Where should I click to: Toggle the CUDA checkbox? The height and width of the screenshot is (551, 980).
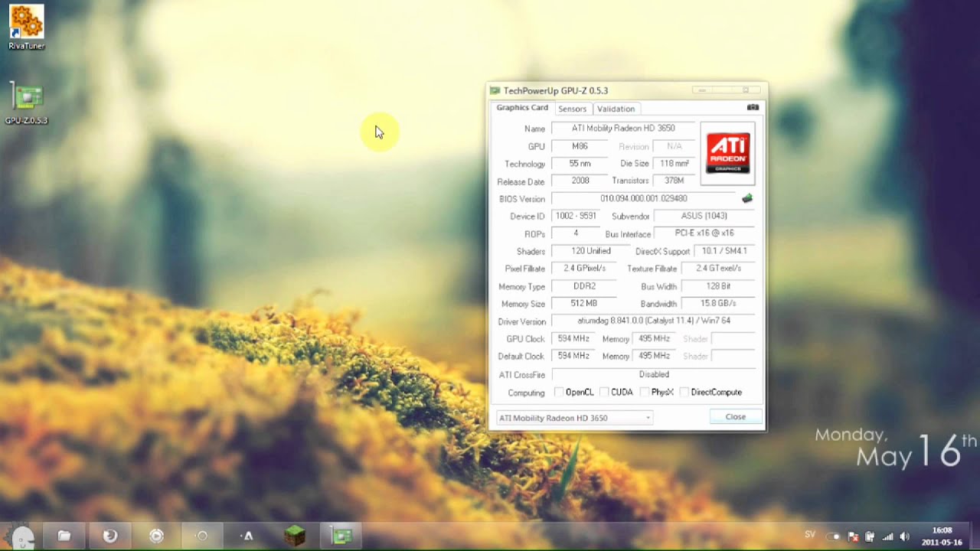tap(604, 393)
